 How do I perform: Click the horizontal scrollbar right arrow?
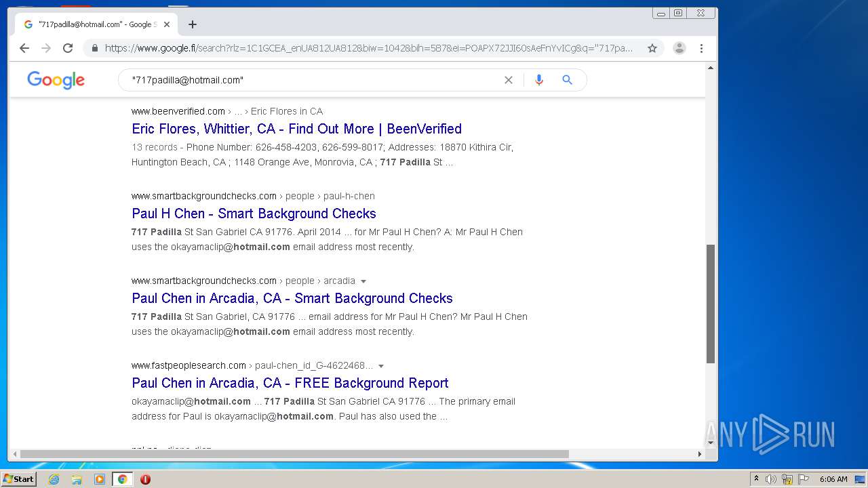pyautogui.click(x=700, y=454)
